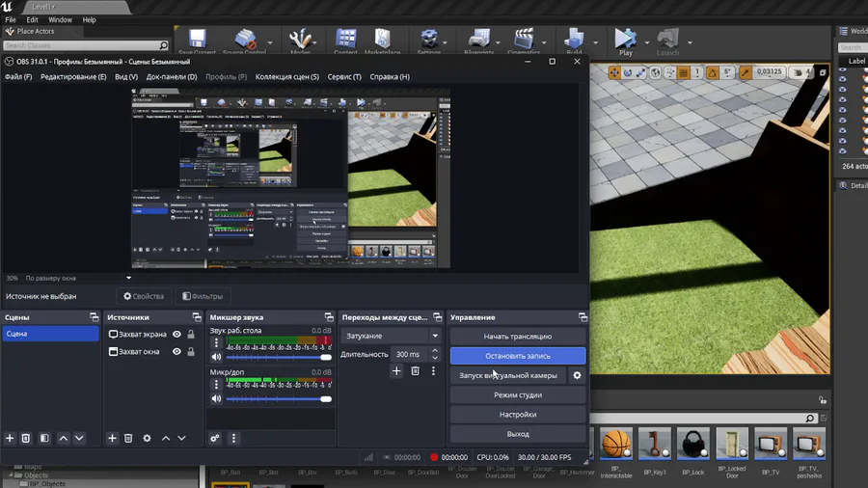Click the Build toolbar icon
868x488 pixels.
pyautogui.click(x=574, y=41)
